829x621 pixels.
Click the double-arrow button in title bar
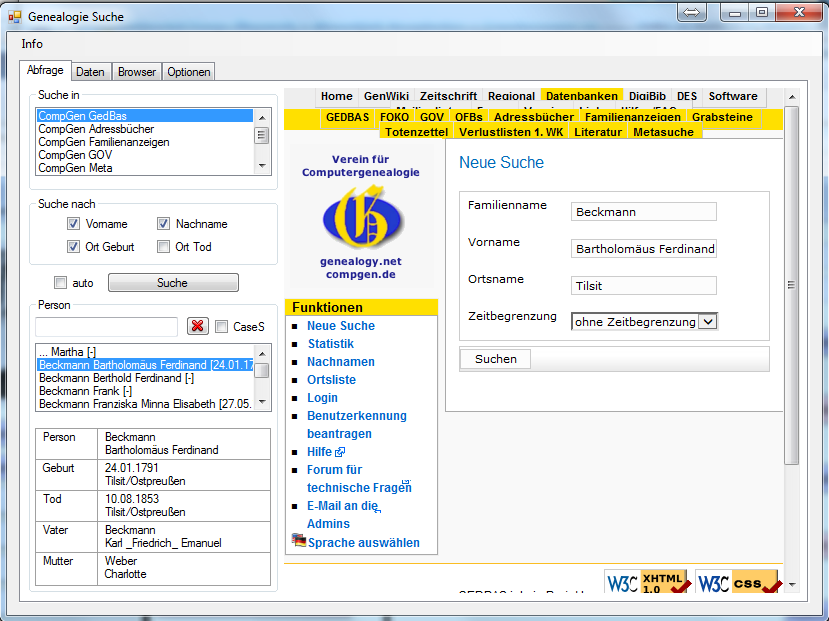pos(692,13)
